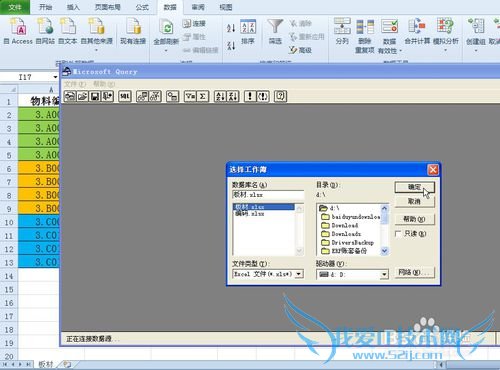This screenshot has width=500, height=370.
Task: Click the 高级 (Advanced) filter icon
Action: 300,50
